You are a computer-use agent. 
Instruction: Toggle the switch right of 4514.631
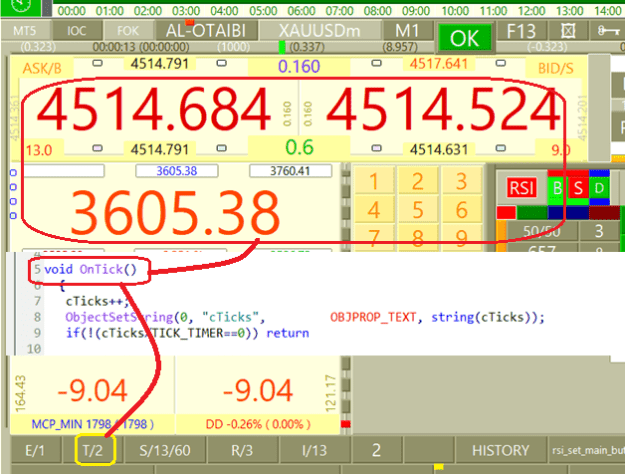point(501,148)
